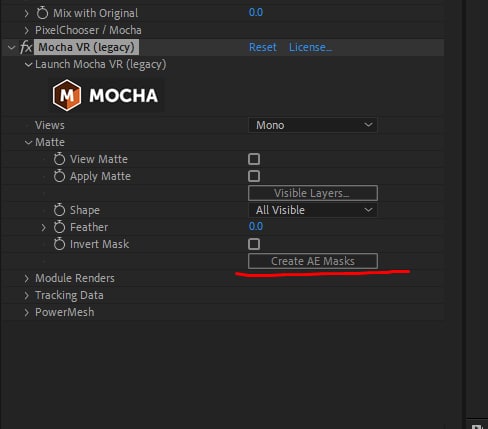Collapse Launch Mocha VR (legacy) group
The height and width of the screenshot is (429, 488).
28,64
